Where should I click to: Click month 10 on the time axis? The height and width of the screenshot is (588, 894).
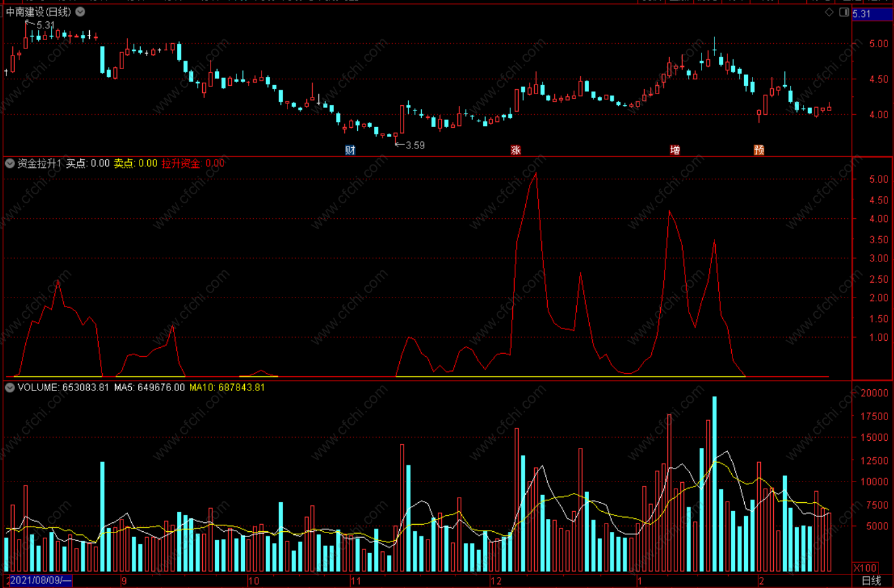coord(254,580)
